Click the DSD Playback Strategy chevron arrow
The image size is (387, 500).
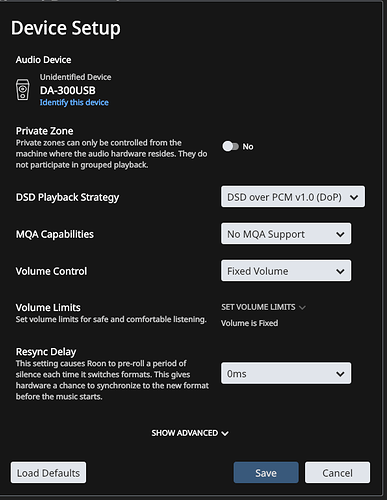[354, 197]
